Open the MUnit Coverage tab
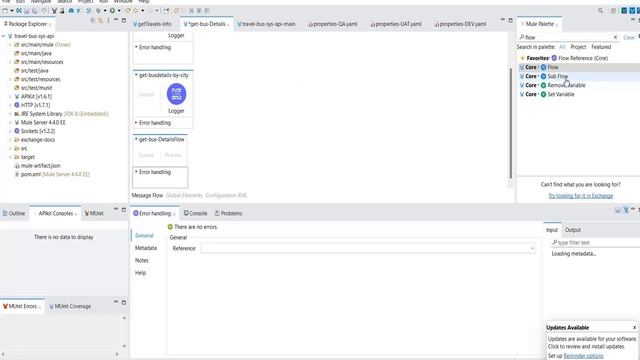This screenshot has height=360, width=640. click(x=70, y=306)
